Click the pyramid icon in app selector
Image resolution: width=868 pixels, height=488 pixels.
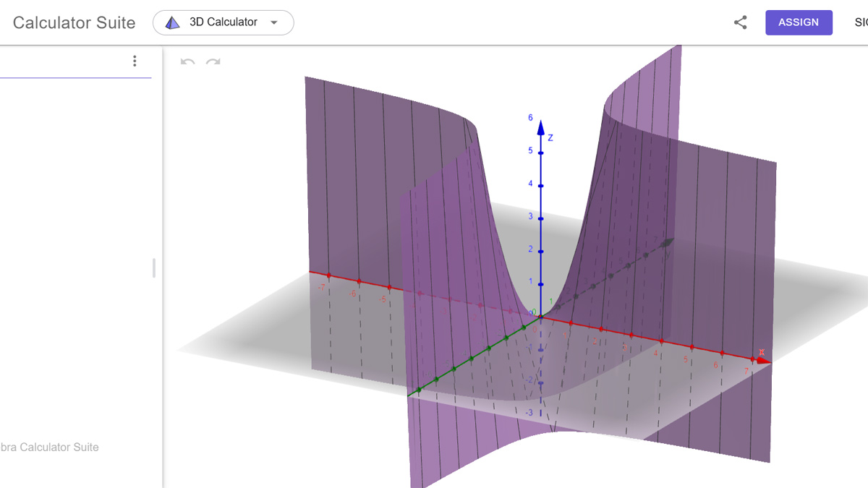coord(172,22)
